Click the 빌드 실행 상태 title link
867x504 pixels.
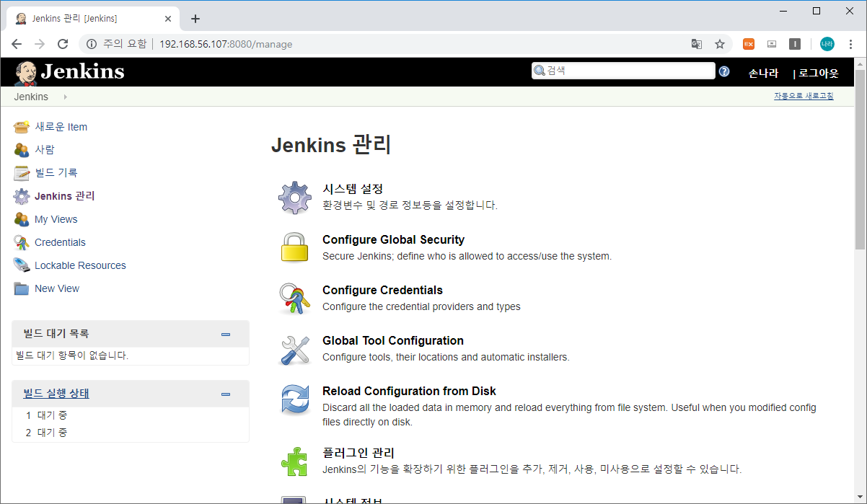(x=56, y=394)
